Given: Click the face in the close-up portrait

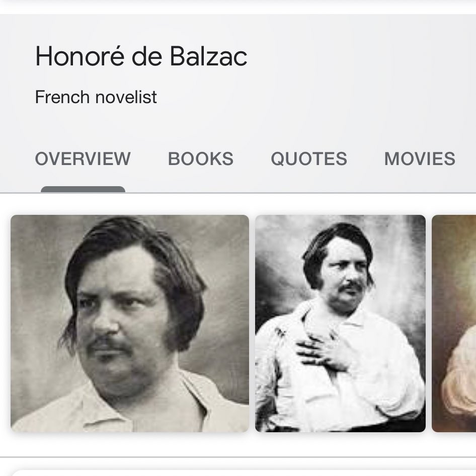Looking at the screenshot, I should pos(121,322).
